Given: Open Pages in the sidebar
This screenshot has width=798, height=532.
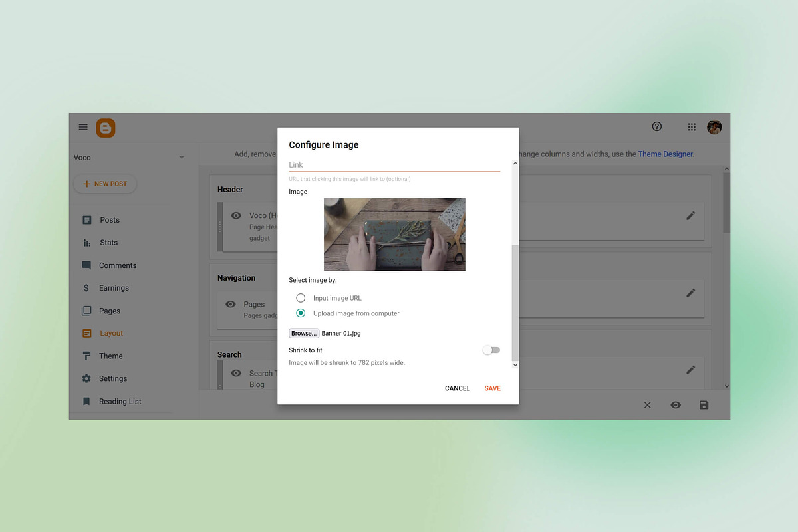Looking at the screenshot, I should (x=110, y=311).
